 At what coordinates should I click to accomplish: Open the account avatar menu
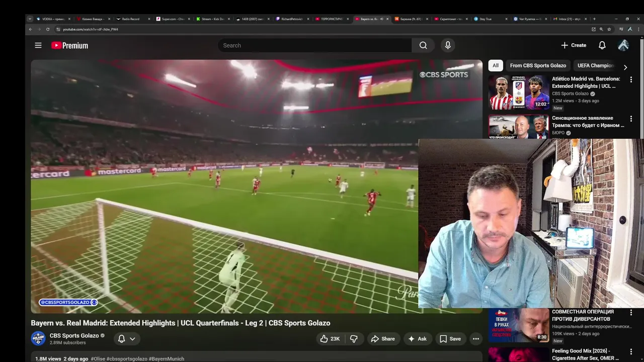click(x=623, y=45)
